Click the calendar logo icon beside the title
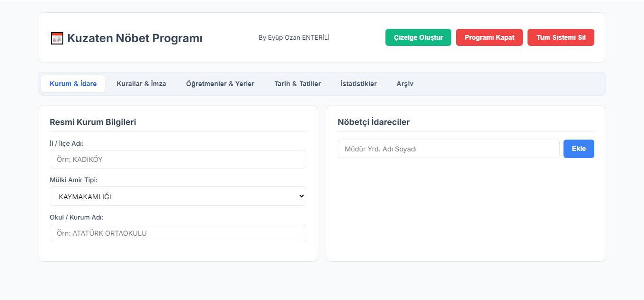This screenshot has width=644, height=300. pos(57,38)
